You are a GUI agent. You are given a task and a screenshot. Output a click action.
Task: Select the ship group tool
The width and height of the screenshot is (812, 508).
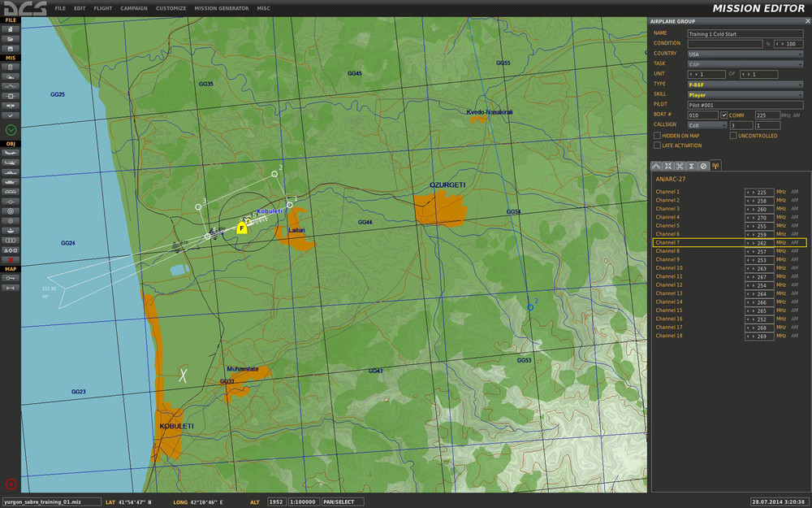[11, 172]
